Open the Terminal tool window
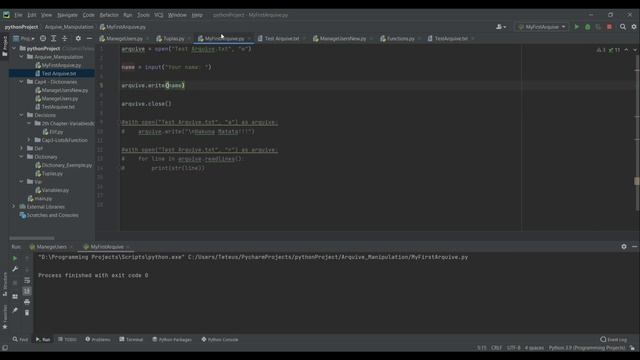Viewport: 640px width, 360px height. (131, 340)
